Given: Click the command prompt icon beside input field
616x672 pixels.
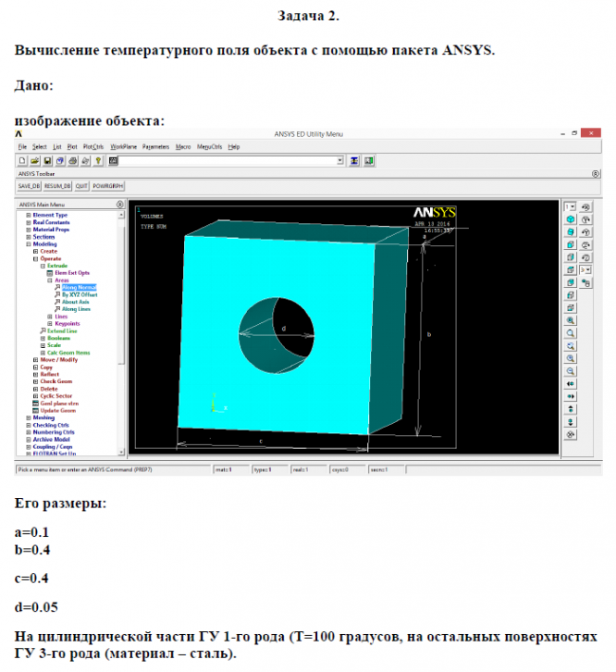Looking at the screenshot, I should (x=113, y=161).
